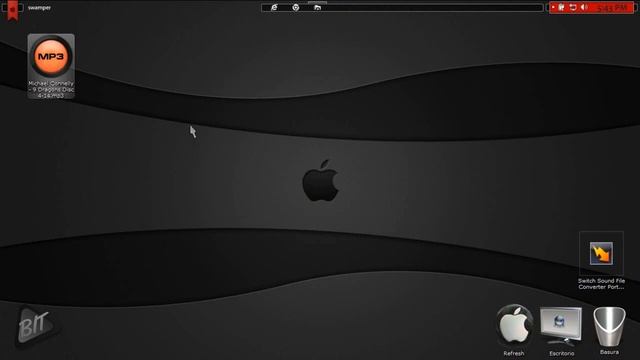Screen dimensions: 640x360
Task: Open the Switch Sound File Converter shortcut
Action: [x=601, y=261]
